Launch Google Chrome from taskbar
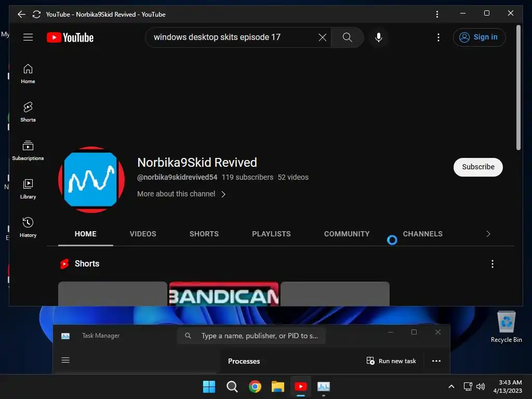The height and width of the screenshot is (399, 532). 255,387
